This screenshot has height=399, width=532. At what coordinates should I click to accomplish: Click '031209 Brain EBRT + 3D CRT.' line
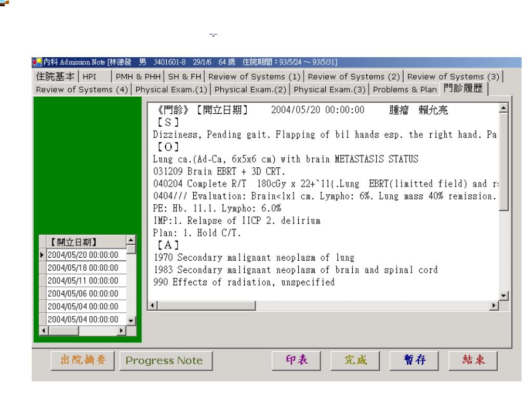(x=219, y=171)
